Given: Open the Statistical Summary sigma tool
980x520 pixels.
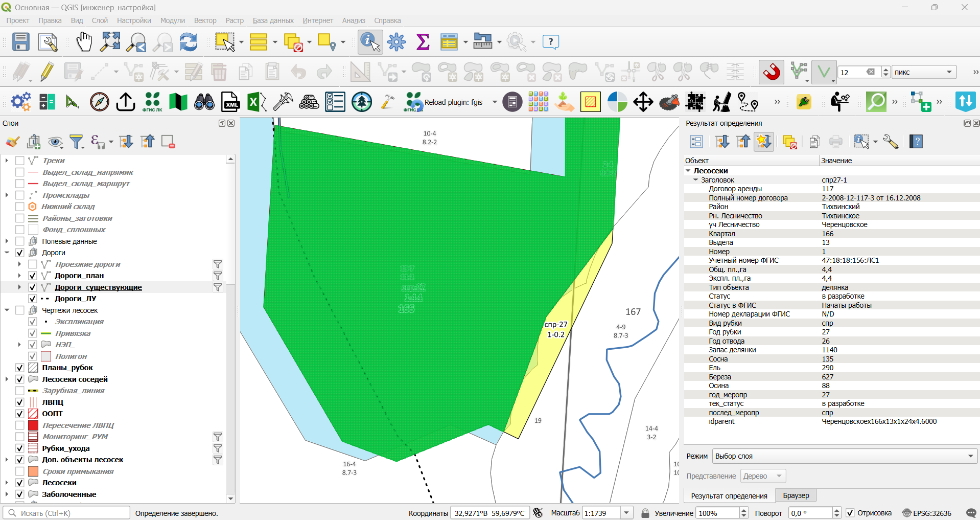Looking at the screenshot, I should pos(423,42).
